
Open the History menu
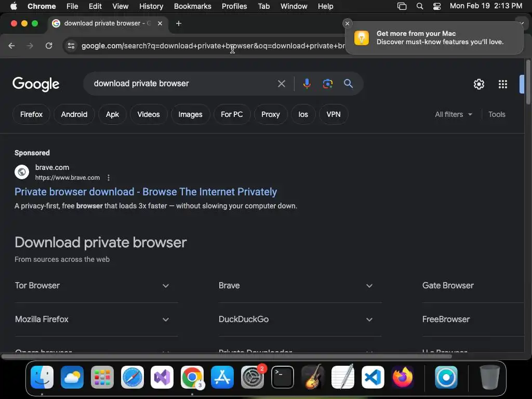pyautogui.click(x=151, y=6)
